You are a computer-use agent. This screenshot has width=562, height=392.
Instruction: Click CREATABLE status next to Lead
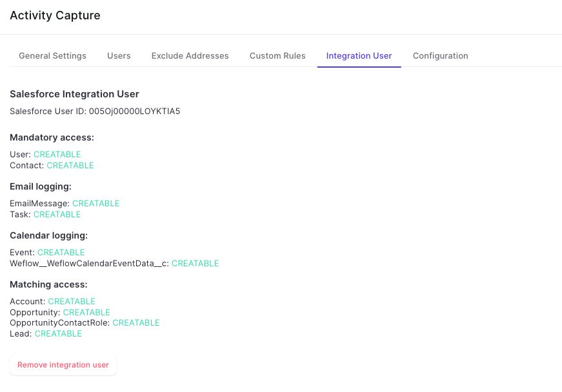(x=58, y=333)
